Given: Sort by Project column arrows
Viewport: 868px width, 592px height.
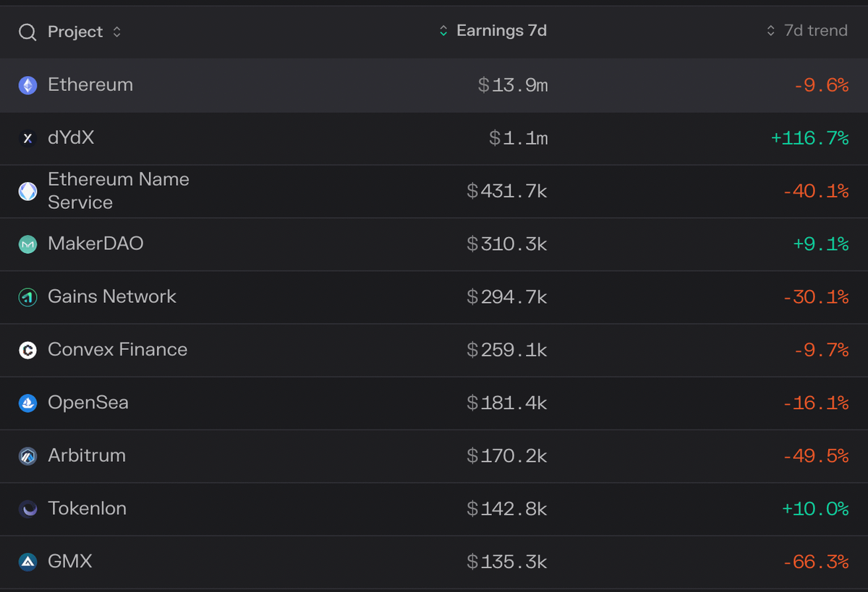Looking at the screenshot, I should pos(117,33).
